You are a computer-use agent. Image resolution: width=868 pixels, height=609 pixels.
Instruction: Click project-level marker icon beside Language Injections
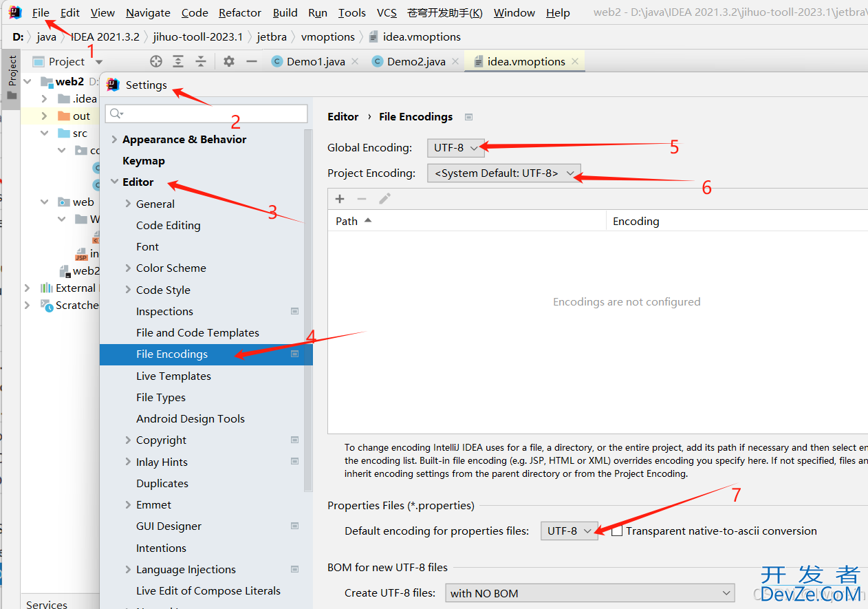coord(295,569)
